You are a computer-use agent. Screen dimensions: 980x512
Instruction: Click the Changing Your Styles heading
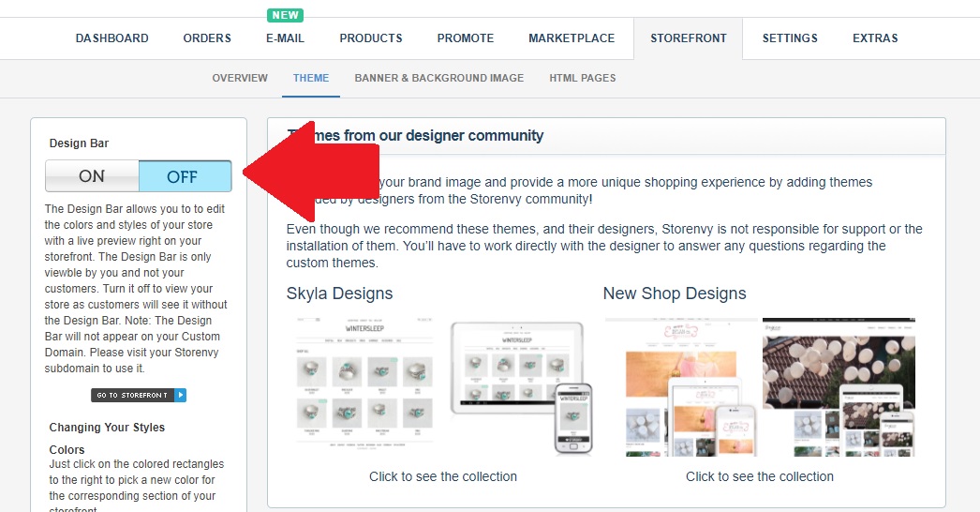point(107,428)
